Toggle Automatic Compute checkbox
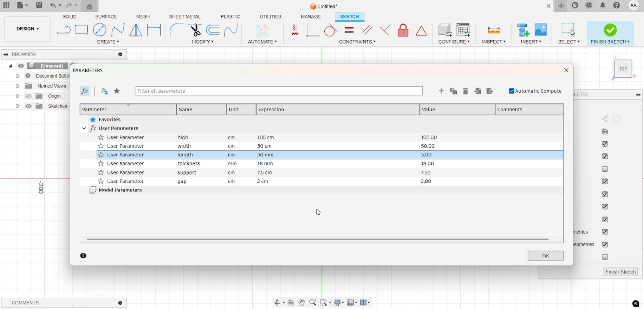Screen dimensions: 644x309 pos(512,91)
